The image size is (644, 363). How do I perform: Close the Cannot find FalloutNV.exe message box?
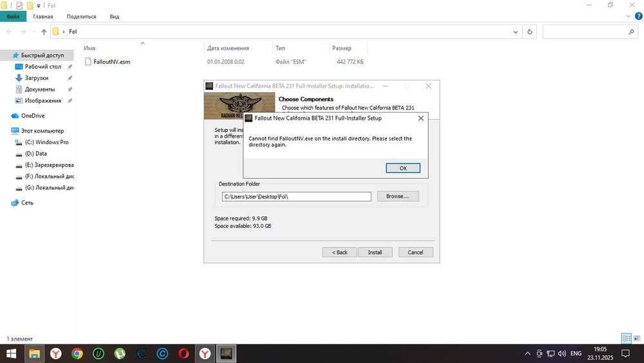(421, 118)
